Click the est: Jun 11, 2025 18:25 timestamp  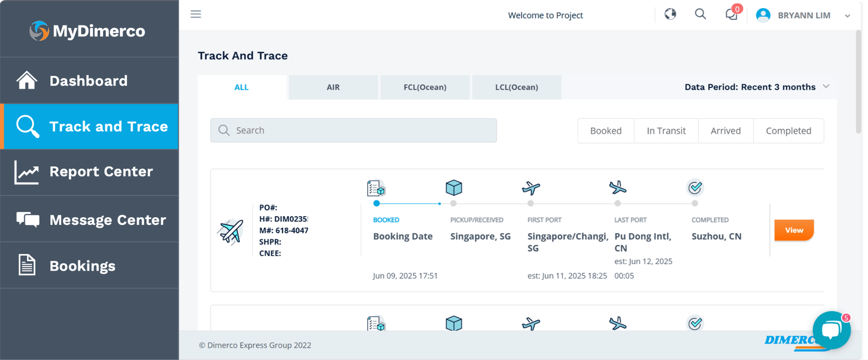coord(567,276)
